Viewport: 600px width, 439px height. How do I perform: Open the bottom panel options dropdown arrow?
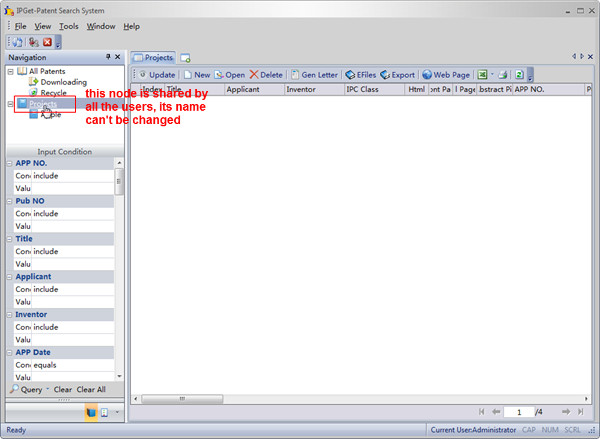click(117, 413)
